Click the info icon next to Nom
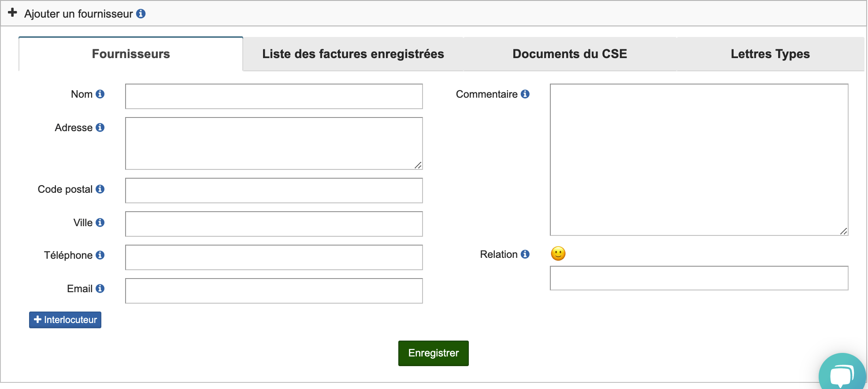Viewport: 868px width, 389px height. tap(100, 94)
